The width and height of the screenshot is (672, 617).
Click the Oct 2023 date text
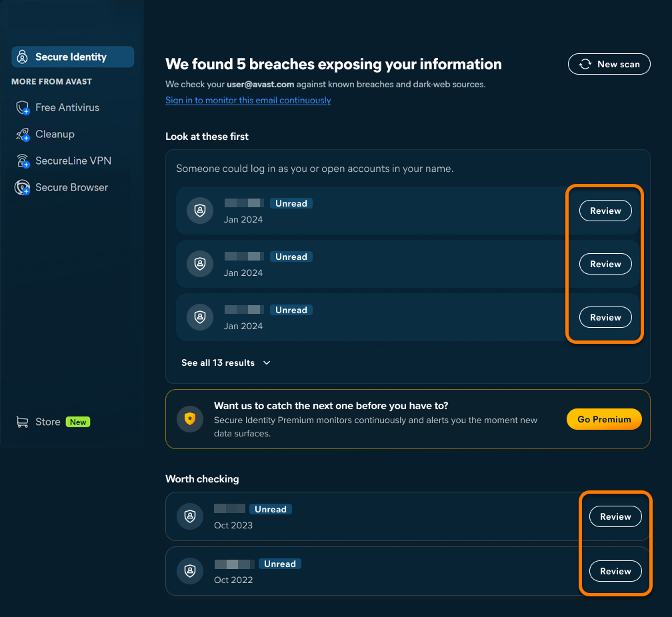click(x=233, y=525)
